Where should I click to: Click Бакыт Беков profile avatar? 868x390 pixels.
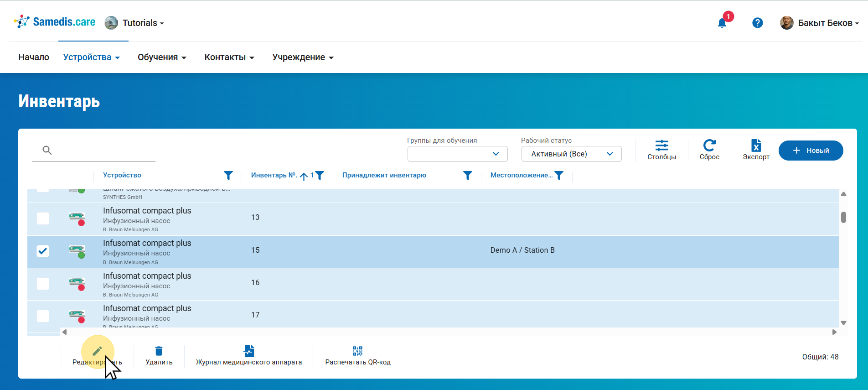(787, 23)
